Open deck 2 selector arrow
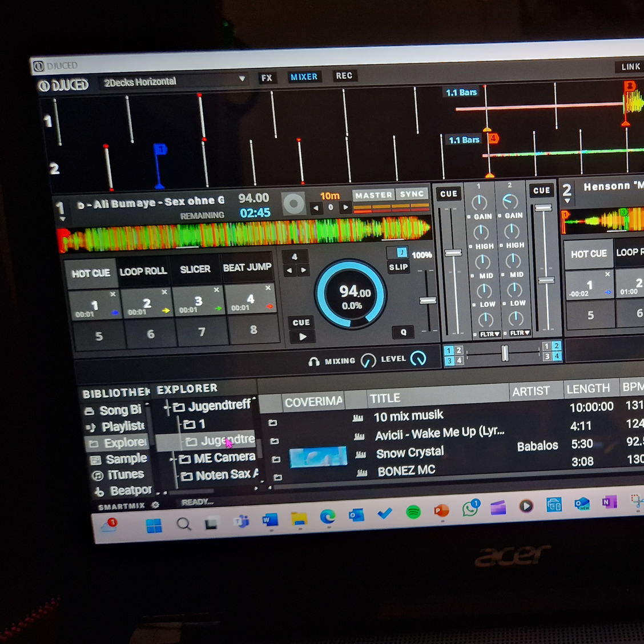This screenshot has width=644, height=644. pyautogui.click(x=567, y=201)
